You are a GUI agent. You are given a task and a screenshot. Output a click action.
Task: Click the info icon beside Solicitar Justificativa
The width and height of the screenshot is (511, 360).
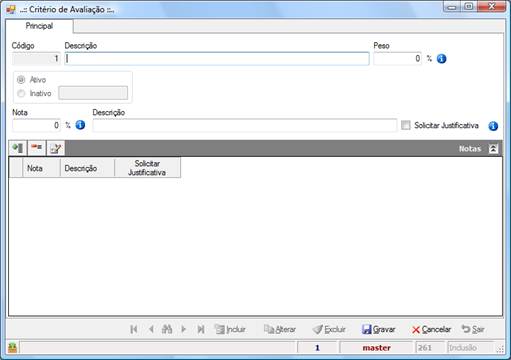tap(493, 126)
